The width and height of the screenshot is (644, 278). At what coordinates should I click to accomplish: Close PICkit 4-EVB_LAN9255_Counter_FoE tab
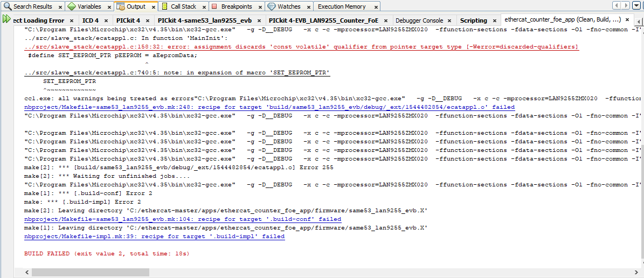[x=386, y=20]
